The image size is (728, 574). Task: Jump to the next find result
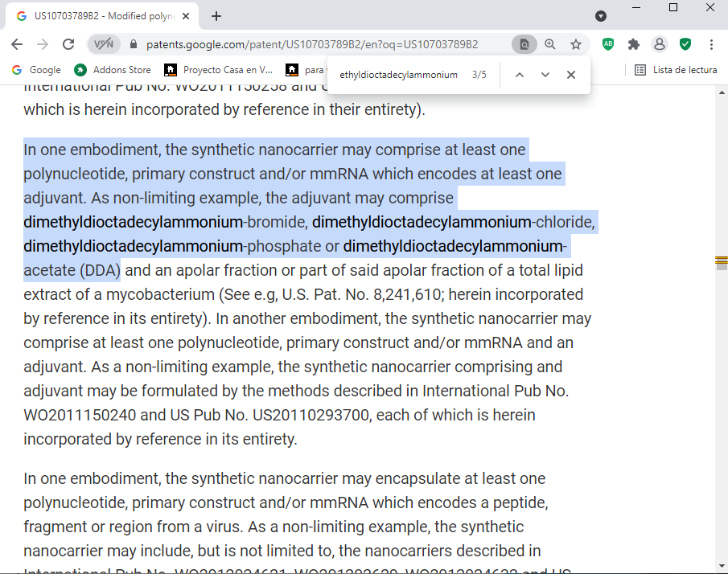[x=545, y=75]
